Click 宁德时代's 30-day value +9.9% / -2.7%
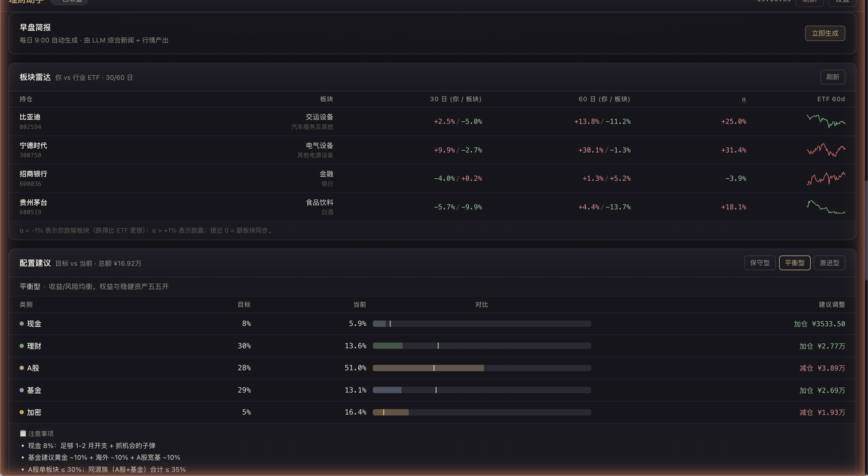This screenshot has height=476, width=868. [x=458, y=150]
